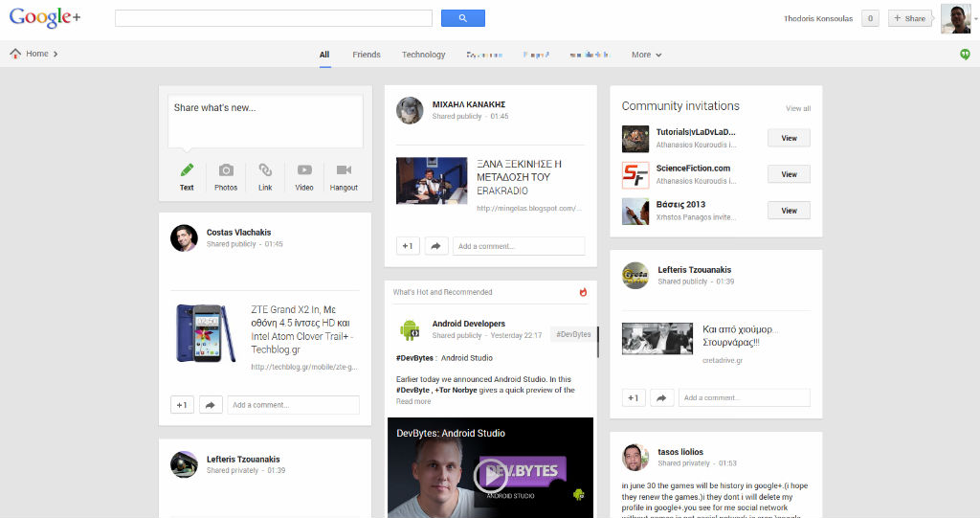Click the blue search button
Screen dimensions: 980x518
pyautogui.click(x=463, y=18)
